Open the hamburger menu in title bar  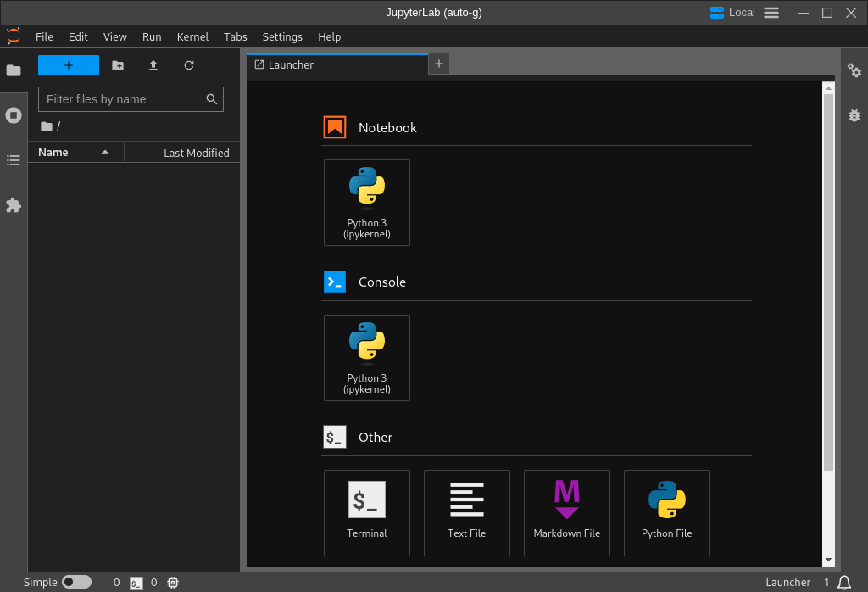tap(771, 12)
